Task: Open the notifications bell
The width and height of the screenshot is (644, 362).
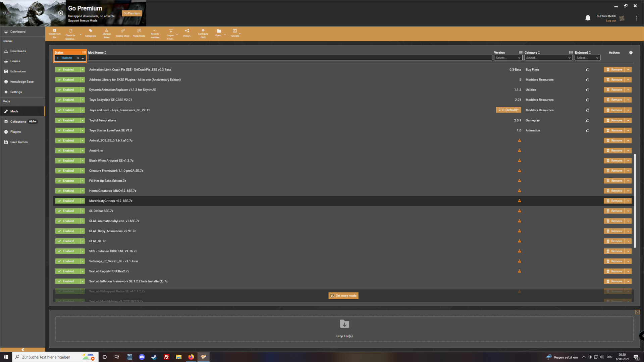Action: pos(588,18)
